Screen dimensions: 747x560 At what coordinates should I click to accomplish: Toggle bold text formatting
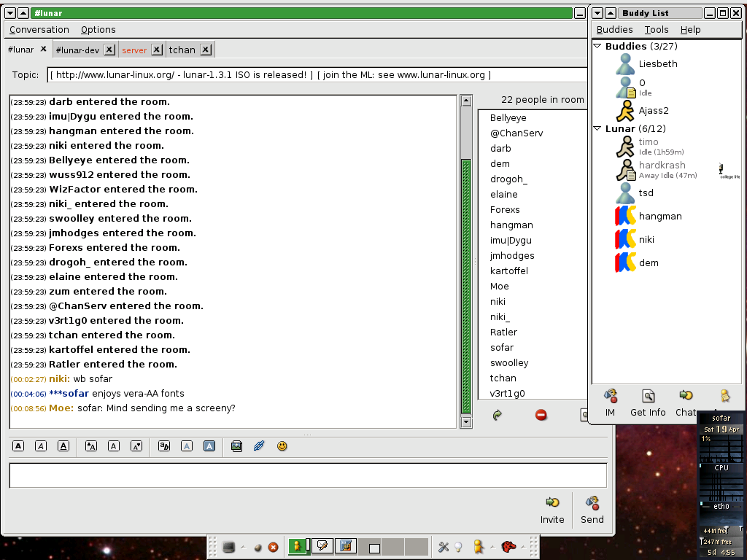pyautogui.click(x=18, y=446)
